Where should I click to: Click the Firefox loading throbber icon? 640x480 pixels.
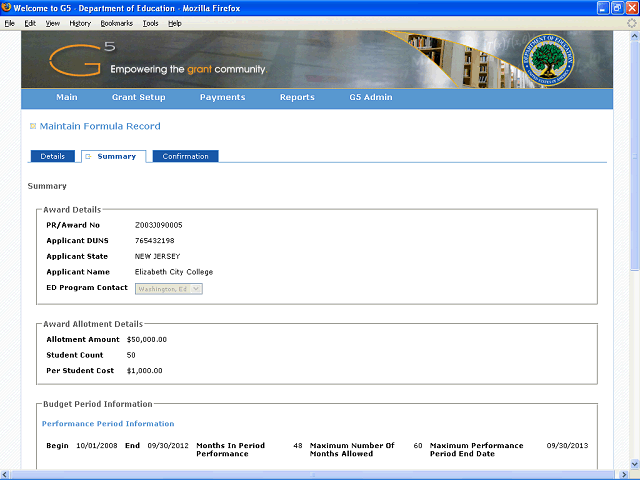[x=631, y=23]
